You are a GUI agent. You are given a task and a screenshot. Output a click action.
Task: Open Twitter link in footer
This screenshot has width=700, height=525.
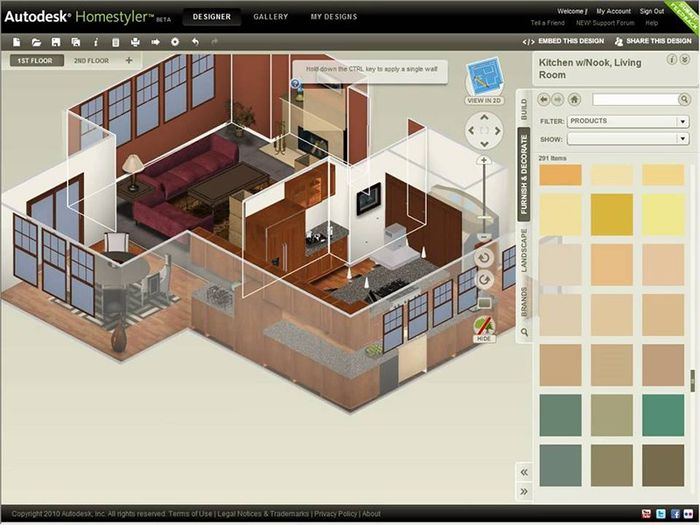661,514
